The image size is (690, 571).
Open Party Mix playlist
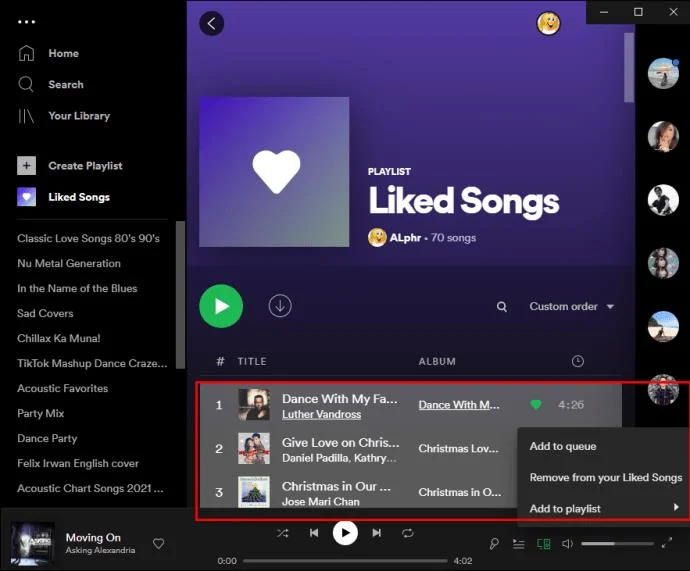pyautogui.click(x=41, y=414)
